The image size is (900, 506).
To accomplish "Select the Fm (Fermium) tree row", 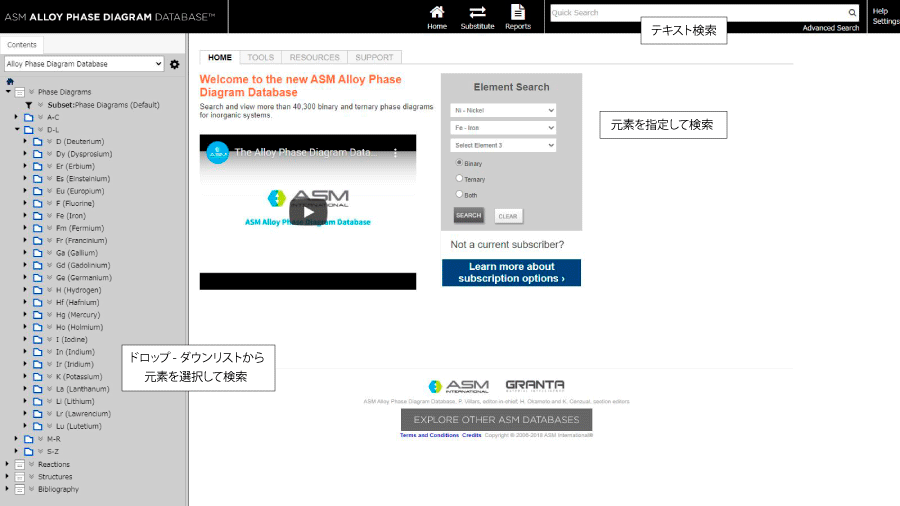I will click(x=80, y=228).
